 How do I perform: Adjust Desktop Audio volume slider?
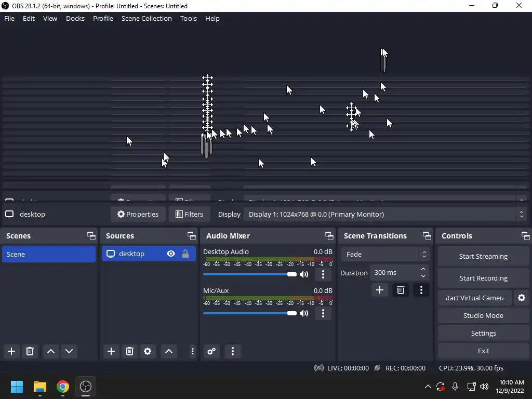tap(250, 274)
